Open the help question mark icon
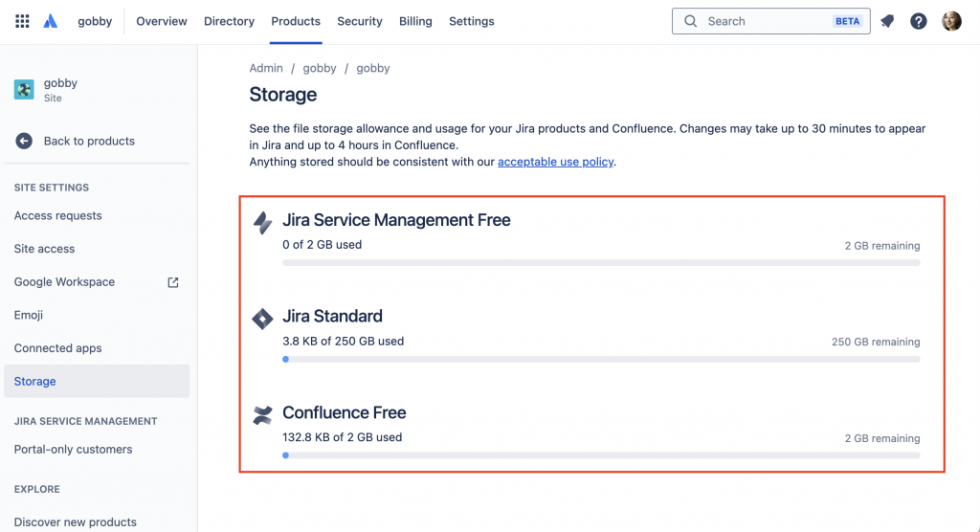The image size is (980, 532). click(919, 21)
